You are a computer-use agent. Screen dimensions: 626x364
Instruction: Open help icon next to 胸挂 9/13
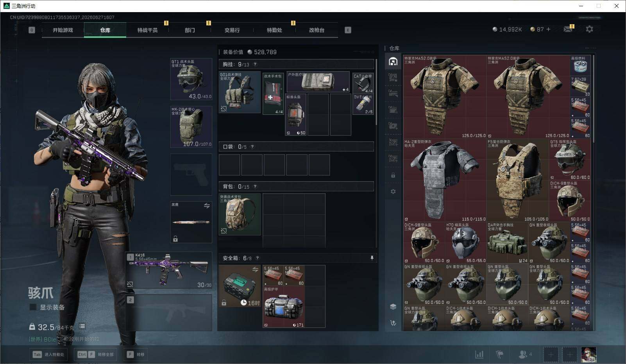pos(255,64)
